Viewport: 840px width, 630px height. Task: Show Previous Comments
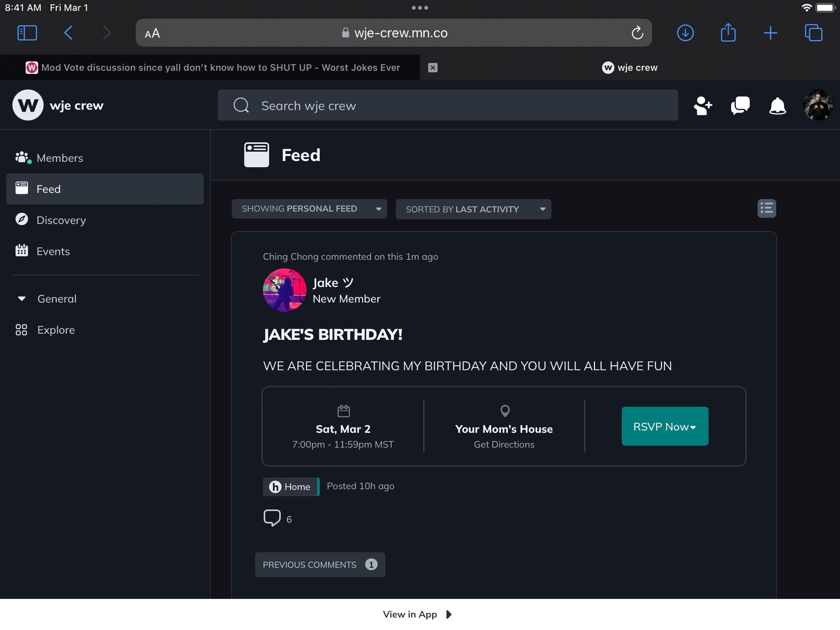(320, 565)
